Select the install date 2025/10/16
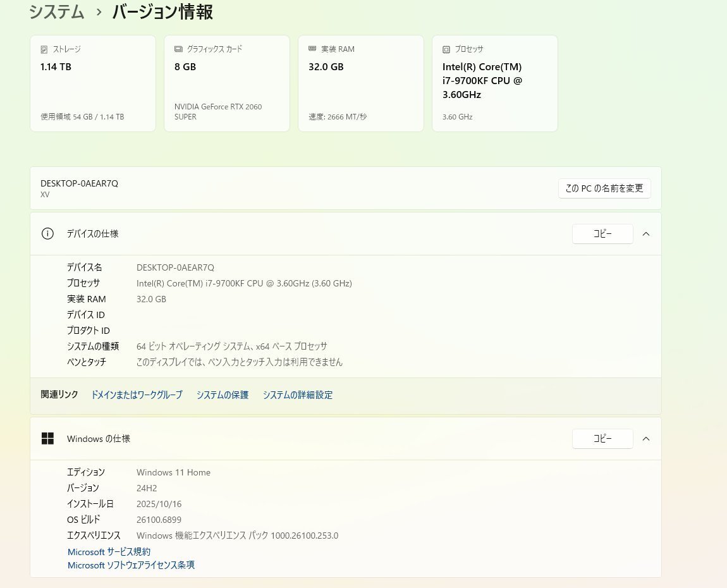Viewport: 727px width, 588px height. pos(159,504)
